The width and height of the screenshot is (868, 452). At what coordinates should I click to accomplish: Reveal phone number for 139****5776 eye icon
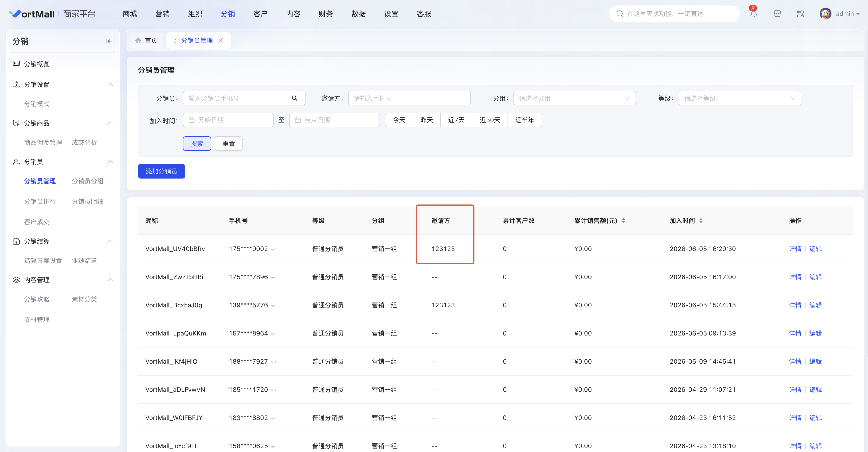273,306
